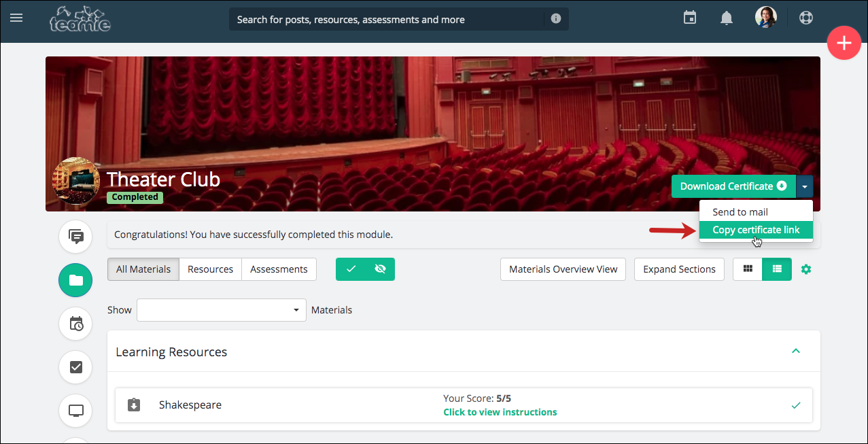Viewport: 868px width, 444px height.
Task: Switch to list view layout
Action: click(x=777, y=269)
